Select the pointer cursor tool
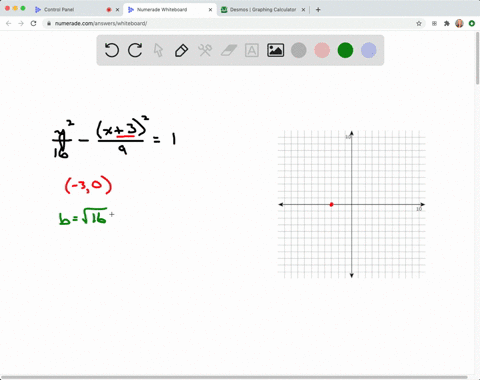480x380 pixels. (x=158, y=50)
